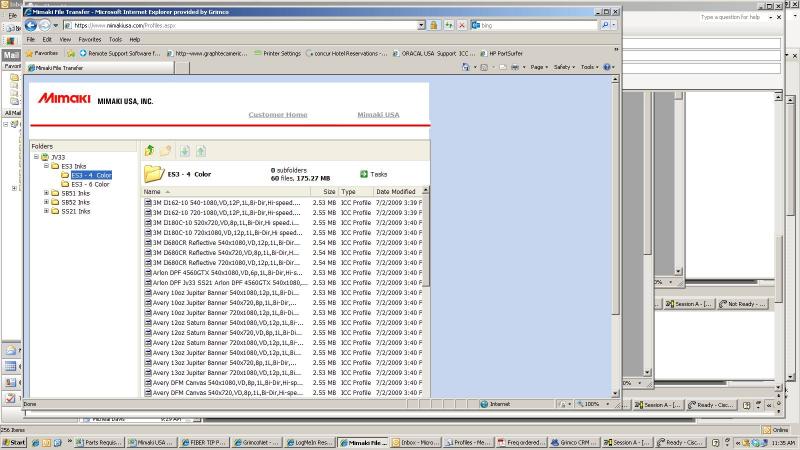Open concur Hotel Reservations favorite link

[346, 53]
